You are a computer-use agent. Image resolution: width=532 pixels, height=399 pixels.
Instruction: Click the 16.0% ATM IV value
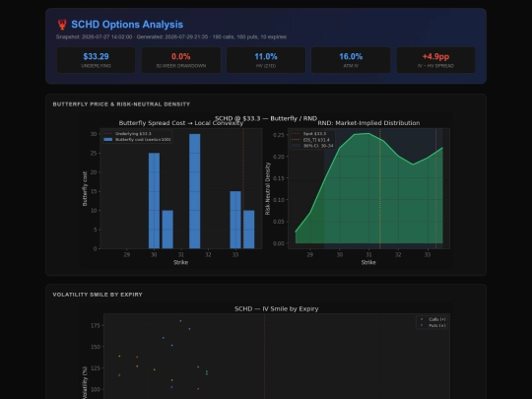(x=351, y=56)
